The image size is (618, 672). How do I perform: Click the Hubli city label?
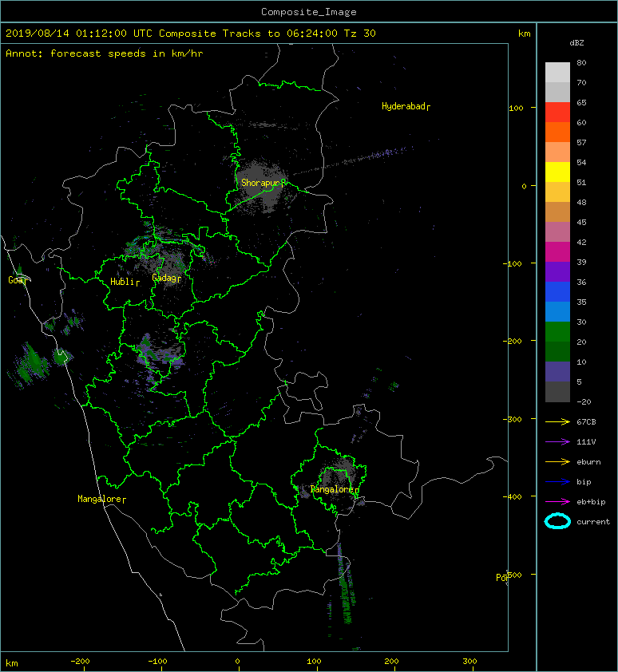tap(125, 282)
